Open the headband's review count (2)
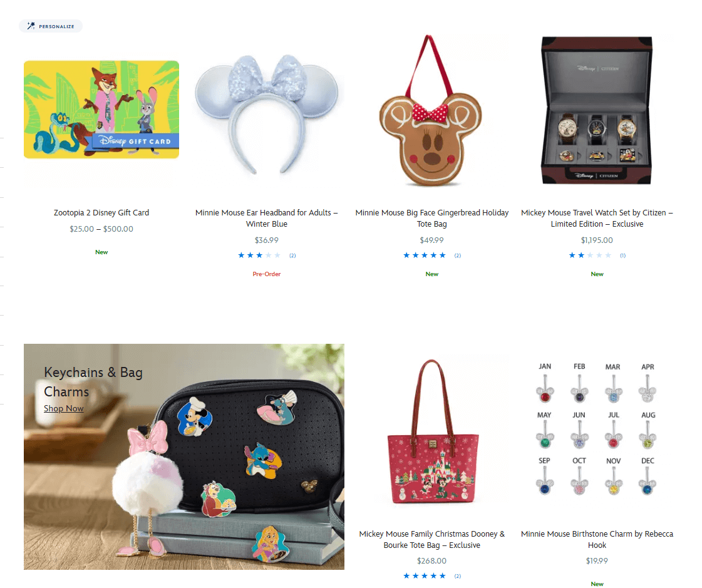The height and width of the screenshot is (588, 702). [x=292, y=255]
